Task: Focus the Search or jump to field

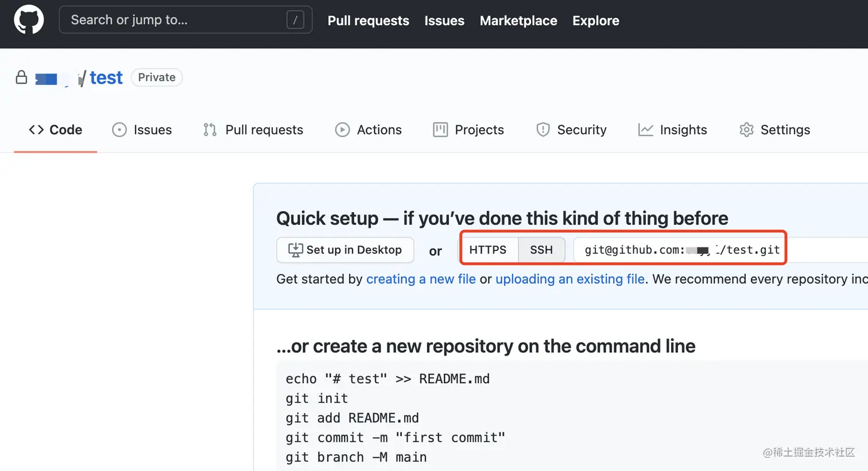Action: 185,20
